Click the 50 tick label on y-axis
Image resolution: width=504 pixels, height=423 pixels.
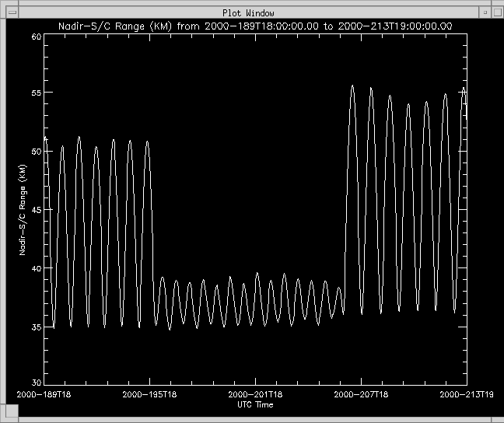pyautogui.click(x=36, y=152)
